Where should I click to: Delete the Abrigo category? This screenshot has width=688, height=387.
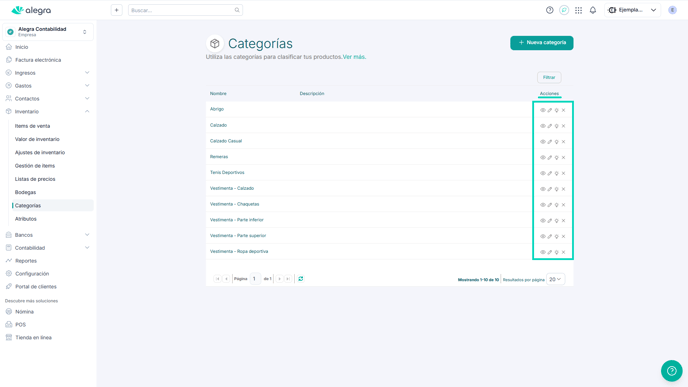tap(563, 110)
